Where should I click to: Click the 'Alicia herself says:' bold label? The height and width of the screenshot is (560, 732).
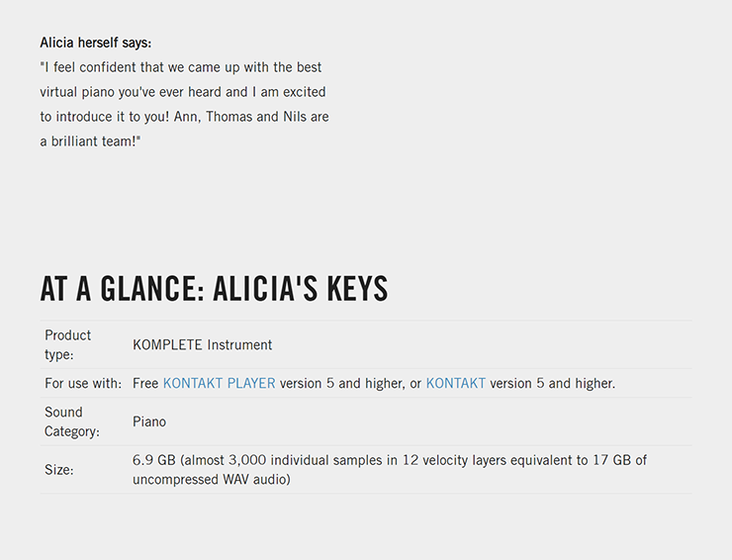pyautogui.click(x=96, y=43)
